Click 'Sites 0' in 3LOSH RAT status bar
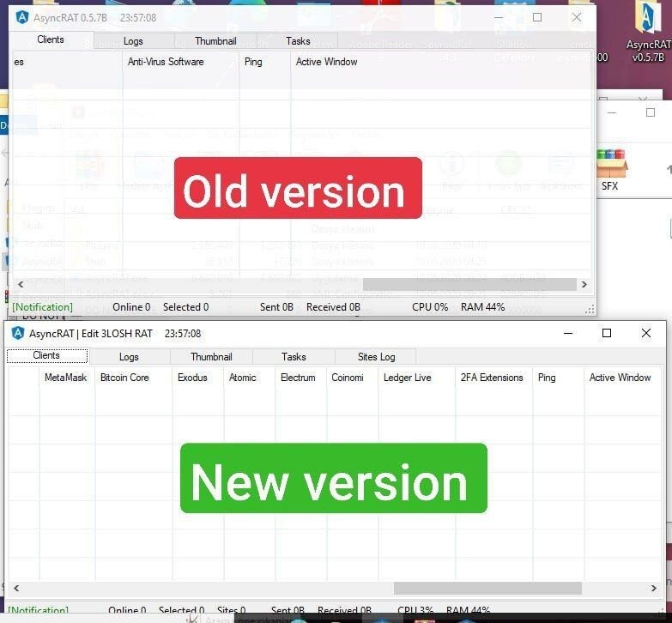This screenshot has width=672, height=623. click(231, 610)
